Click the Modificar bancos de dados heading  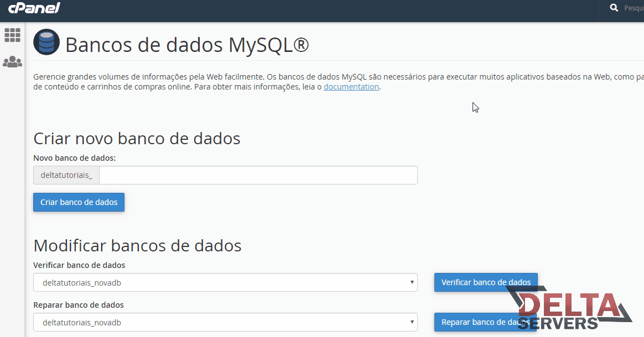click(x=137, y=245)
